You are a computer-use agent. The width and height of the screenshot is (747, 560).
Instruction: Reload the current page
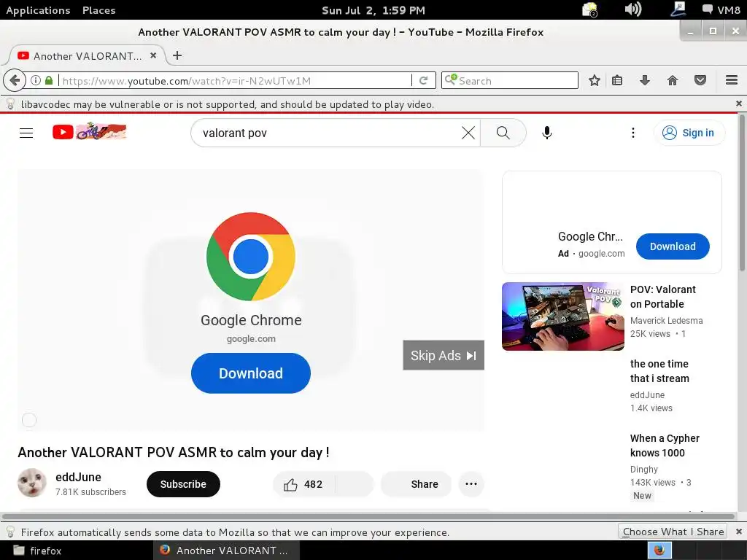[423, 80]
